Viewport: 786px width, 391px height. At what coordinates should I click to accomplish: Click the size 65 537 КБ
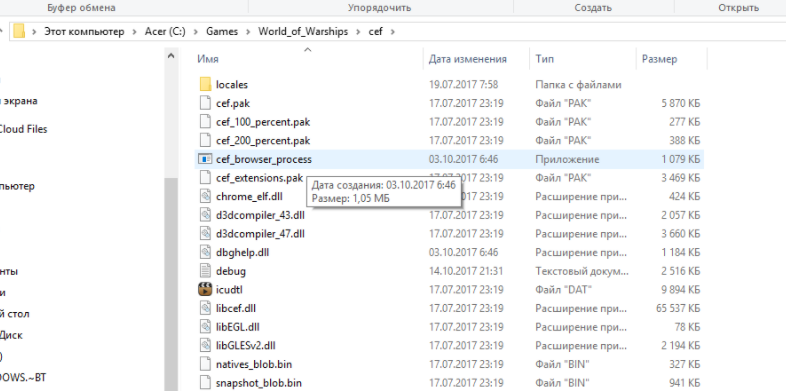click(x=678, y=308)
